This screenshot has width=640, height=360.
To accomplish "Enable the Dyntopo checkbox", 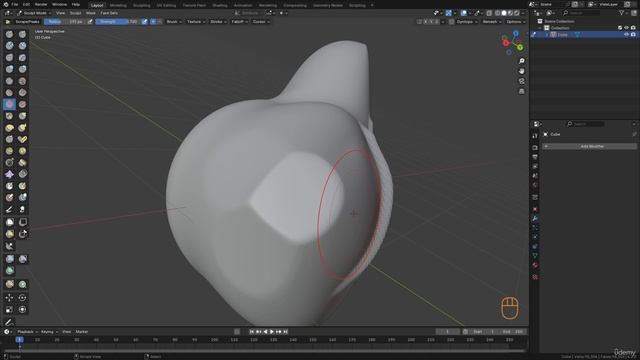I will 451,22.
